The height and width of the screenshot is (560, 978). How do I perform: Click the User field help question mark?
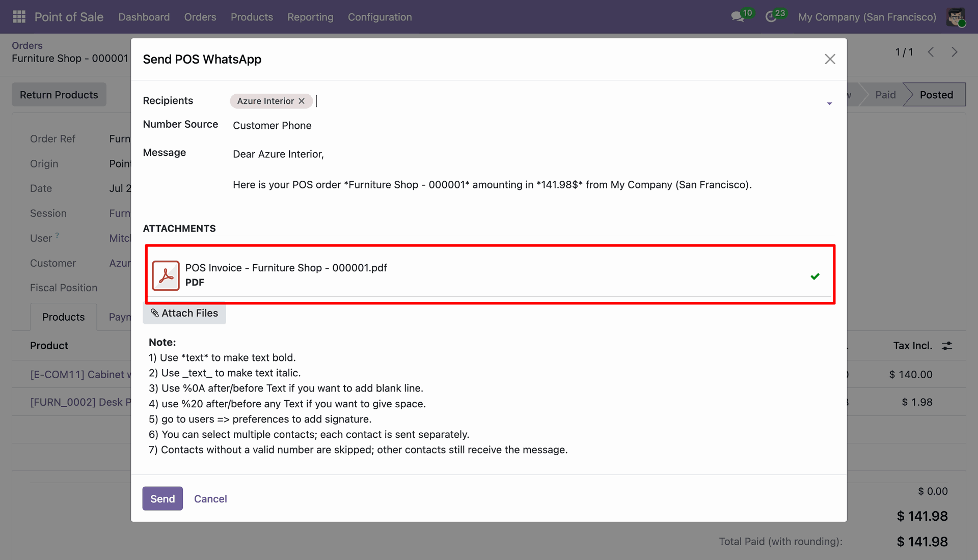pyautogui.click(x=57, y=235)
